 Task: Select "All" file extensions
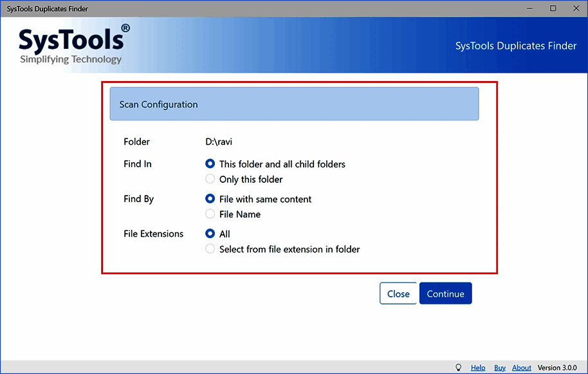click(x=210, y=234)
